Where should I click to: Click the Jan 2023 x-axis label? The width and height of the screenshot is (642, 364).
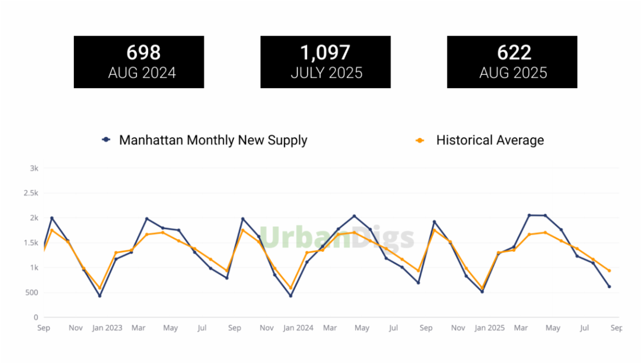[x=107, y=328]
